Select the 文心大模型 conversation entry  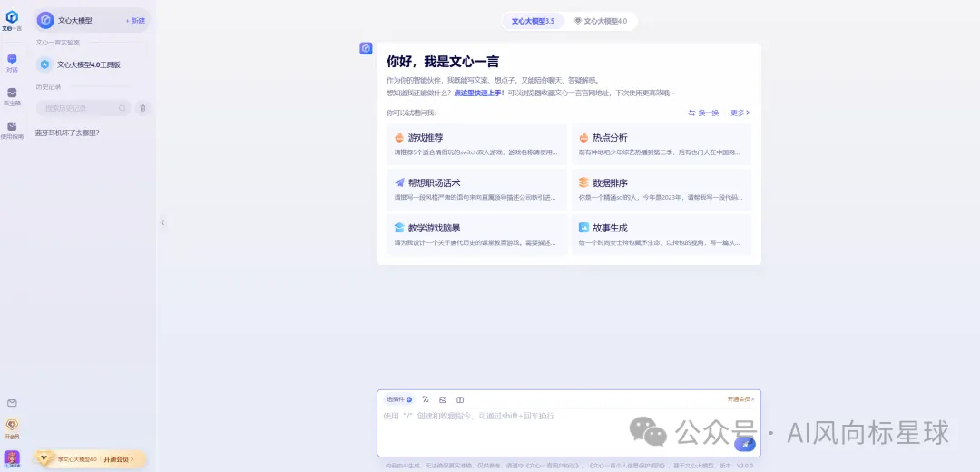click(93, 20)
